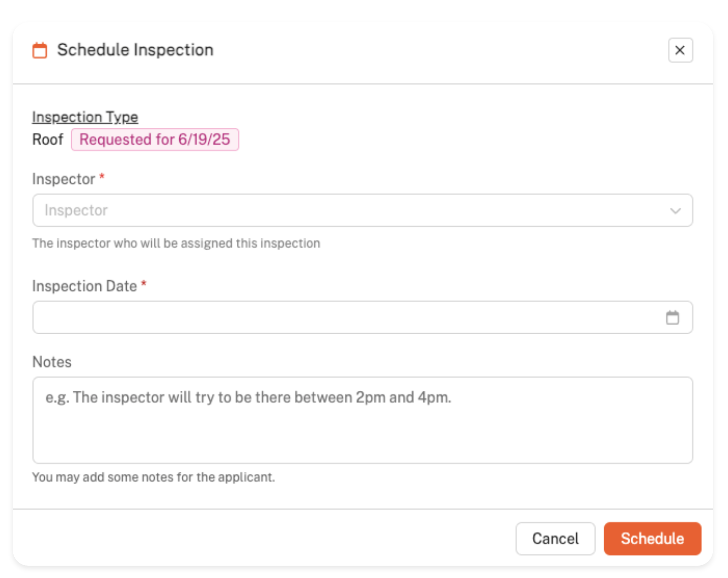Click the Roof inspection type text
The width and height of the screenshot is (728, 578).
(48, 140)
